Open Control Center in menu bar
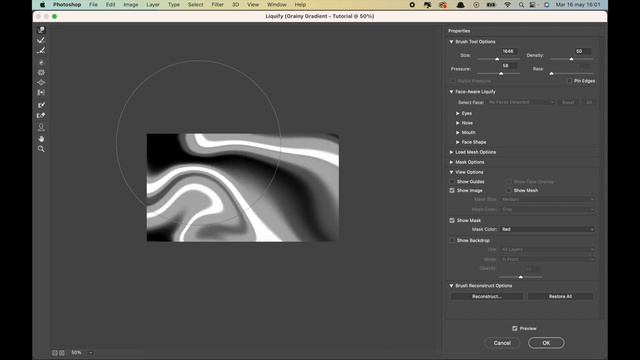The height and width of the screenshot is (360, 640). [x=533, y=4]
